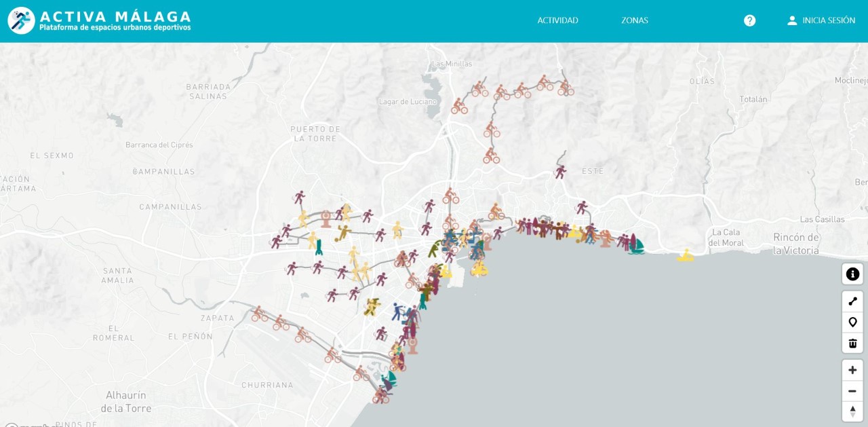This screenshot has width=868, height=427.
Task: Click the CHURRIANA map label
Action: [267, 385]
